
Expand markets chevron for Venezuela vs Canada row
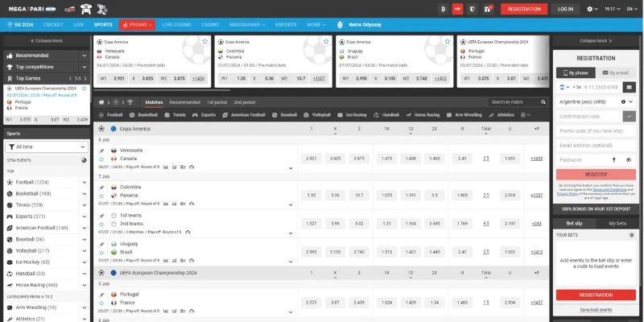click(x=291, y=168)
